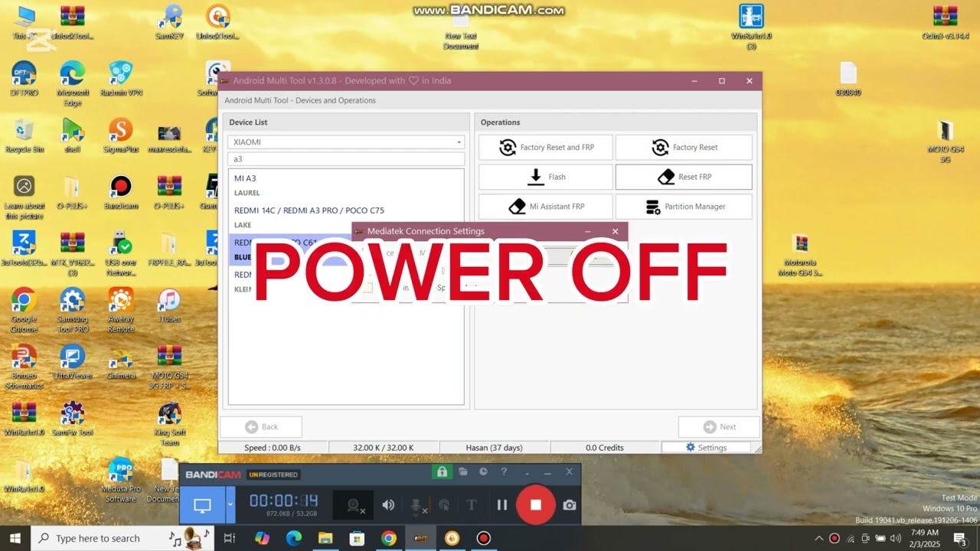The image size is (980, 551).
Task: Toggle Bandicam microphone icon
Action: [x=417, y=505]
